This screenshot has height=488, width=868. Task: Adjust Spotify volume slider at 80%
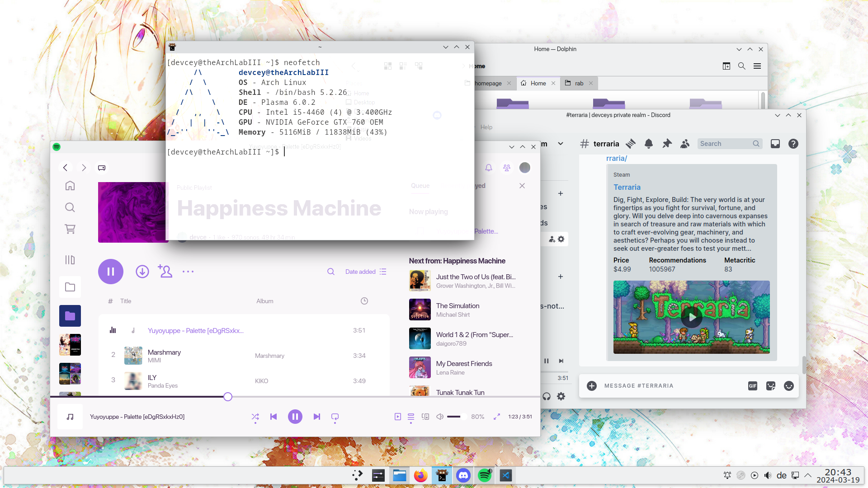tap(457, 417)
